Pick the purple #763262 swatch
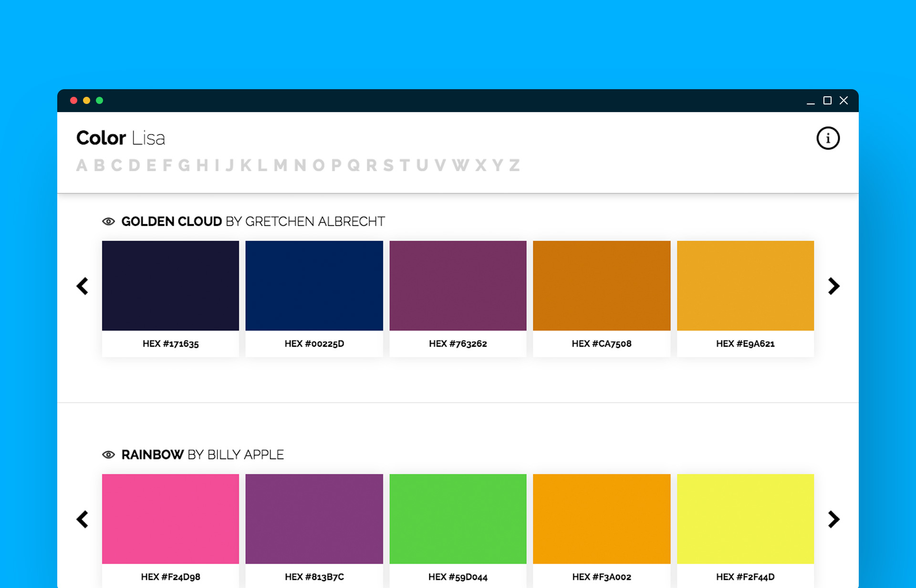 pyautogui.click(x=458, y=286)
